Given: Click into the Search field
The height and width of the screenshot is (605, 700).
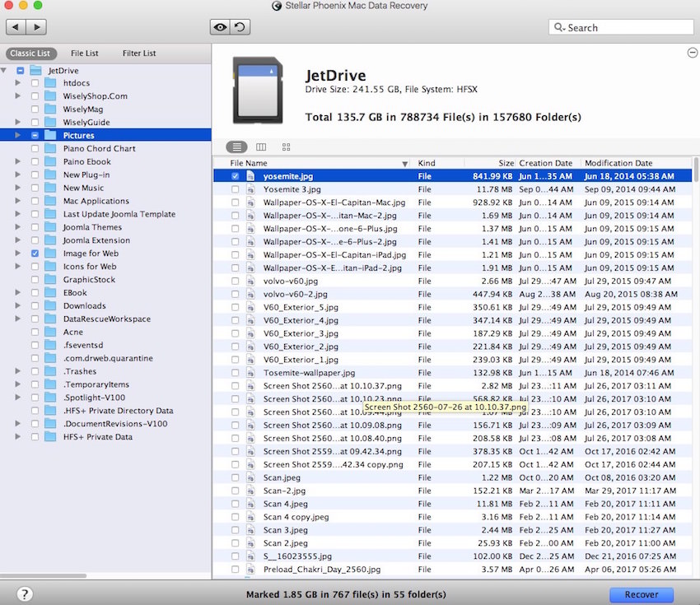Looking at the screenshot, I should [x=621, y=27].
